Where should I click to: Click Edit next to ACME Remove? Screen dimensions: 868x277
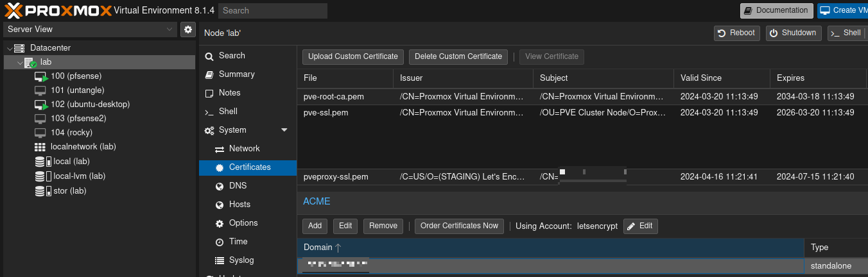coord(345,226)
